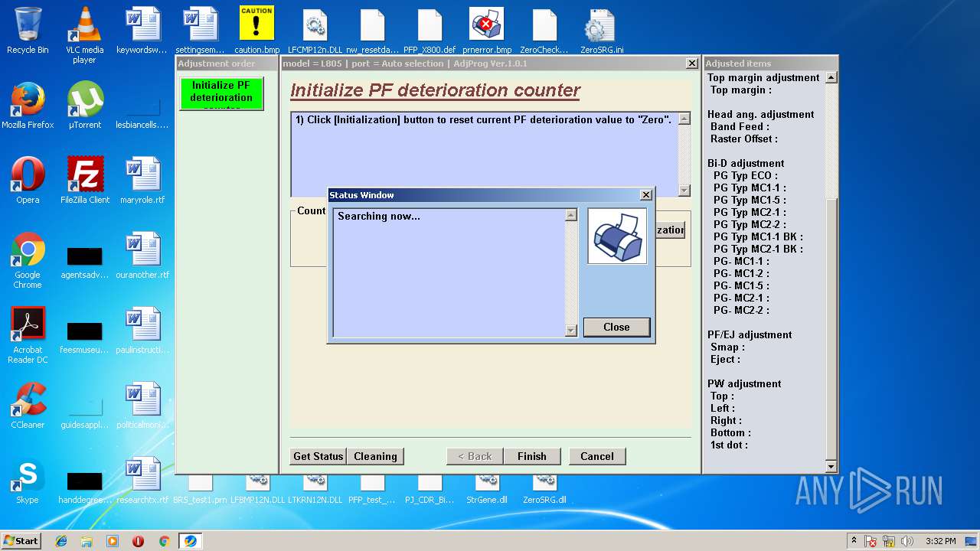Open the Mozilla Firefox desktop icon
Image resolution: width=980 pixels, height=551 pixels.
[28, 106]
